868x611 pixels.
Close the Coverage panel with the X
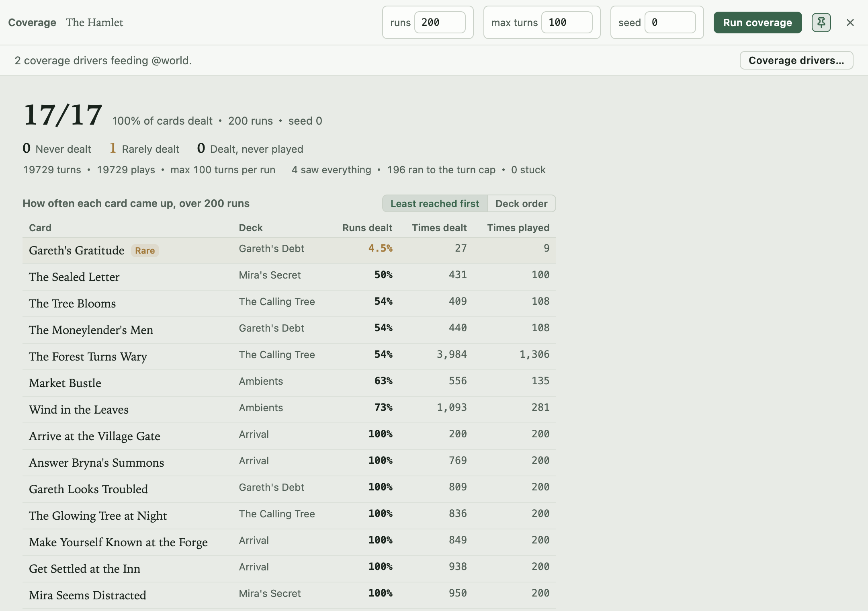click(850, 23)
